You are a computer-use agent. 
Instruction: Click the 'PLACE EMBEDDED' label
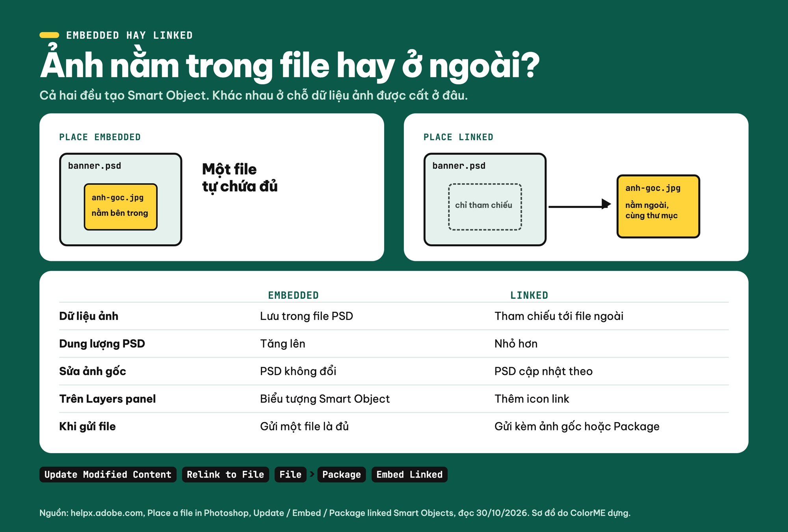100,137
